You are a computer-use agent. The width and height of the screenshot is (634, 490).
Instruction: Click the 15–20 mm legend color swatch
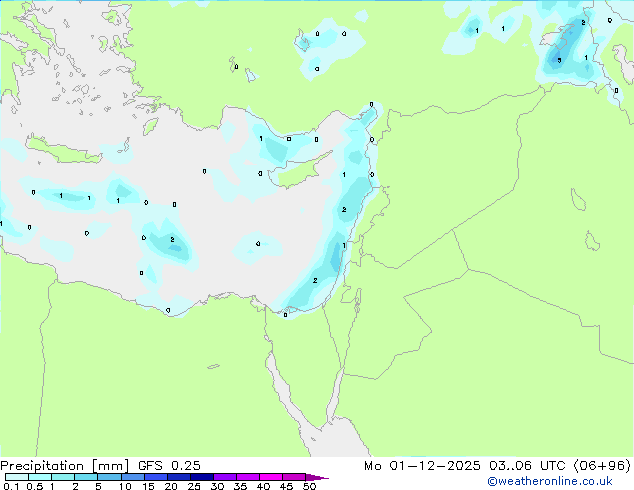155,477
